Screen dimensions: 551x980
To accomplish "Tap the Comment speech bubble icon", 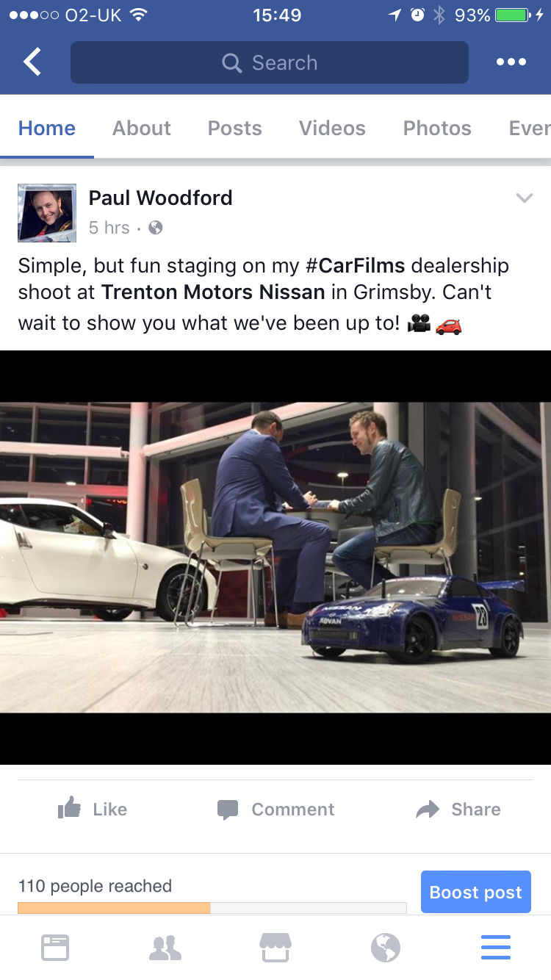I will (228, 810).
